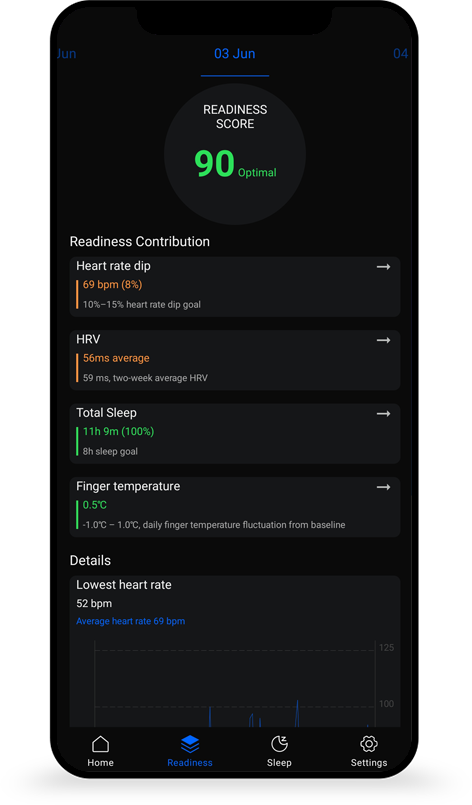Go to the previous Jun date
Screen dimensions: 472x805
pos(67,54)
